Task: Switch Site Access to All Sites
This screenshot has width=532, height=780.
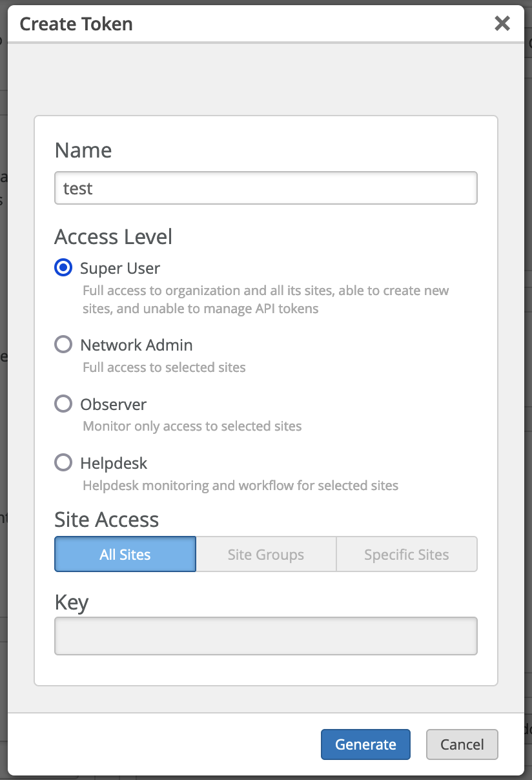Action: point(125,554)
